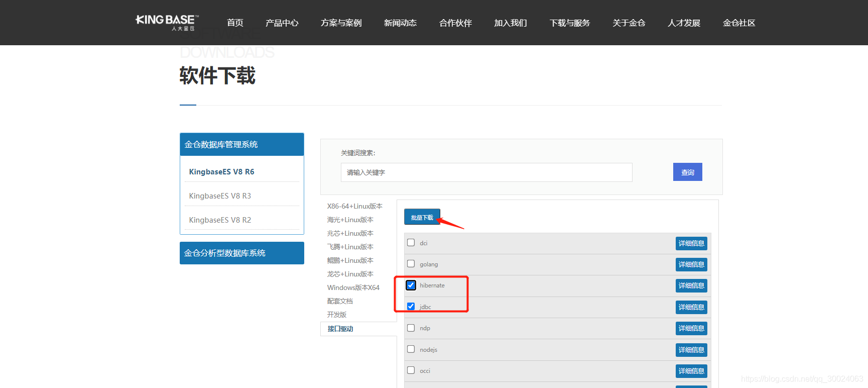The image size is (868, 388).
Task: Choose KingbaseES V8 R3 in the sidebar
Action: pyautogui.click(x=220, y=196)
